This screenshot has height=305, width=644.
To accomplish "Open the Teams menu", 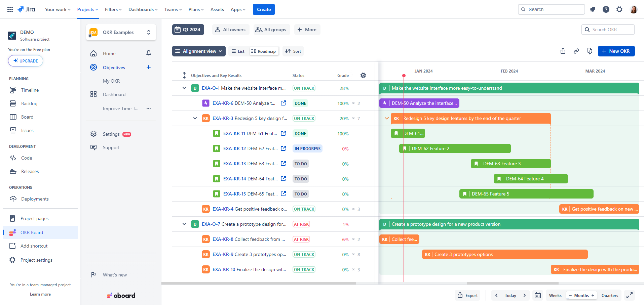I will coord(173,9).
